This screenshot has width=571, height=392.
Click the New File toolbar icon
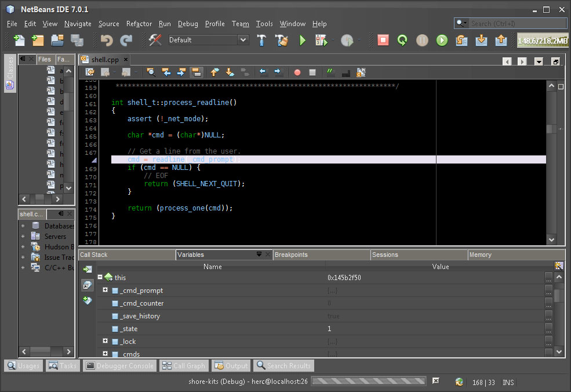point(19,40)
